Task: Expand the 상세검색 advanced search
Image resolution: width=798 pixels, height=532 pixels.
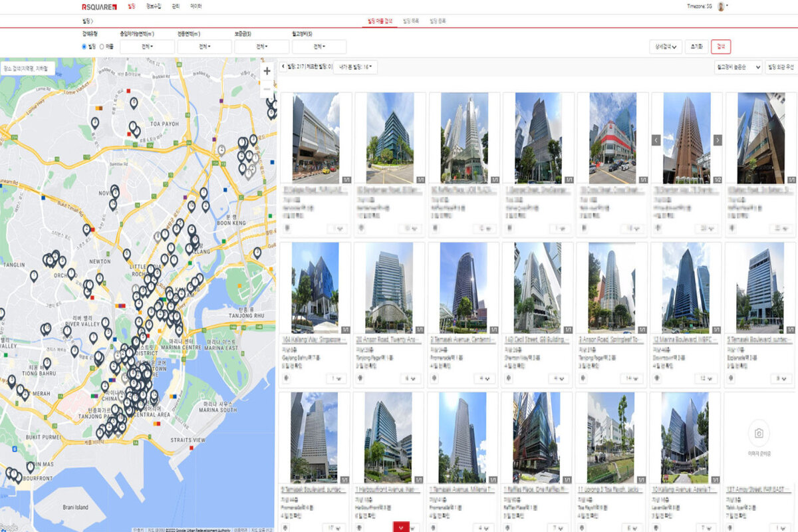Action: (x=666, y=47)
